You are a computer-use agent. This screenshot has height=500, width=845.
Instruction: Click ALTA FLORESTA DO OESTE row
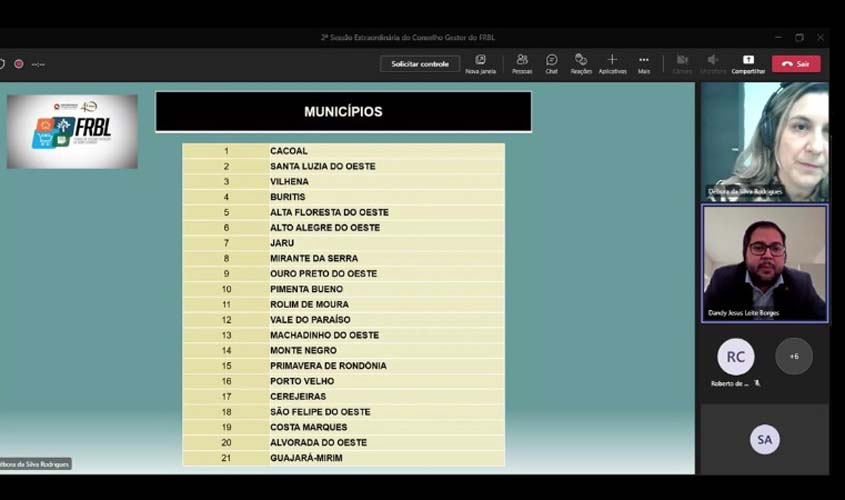(343, 212)
